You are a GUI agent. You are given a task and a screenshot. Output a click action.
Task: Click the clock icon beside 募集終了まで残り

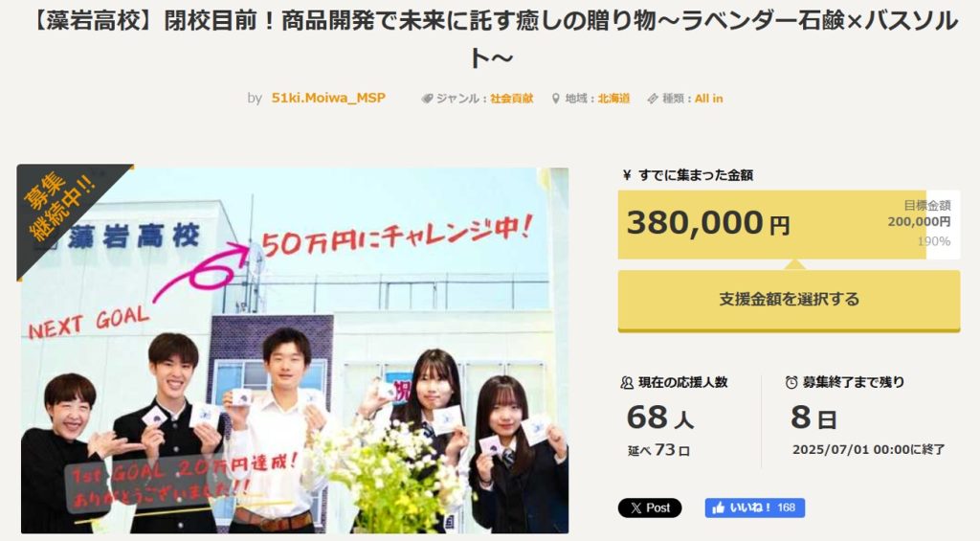(x=791, y=382)
